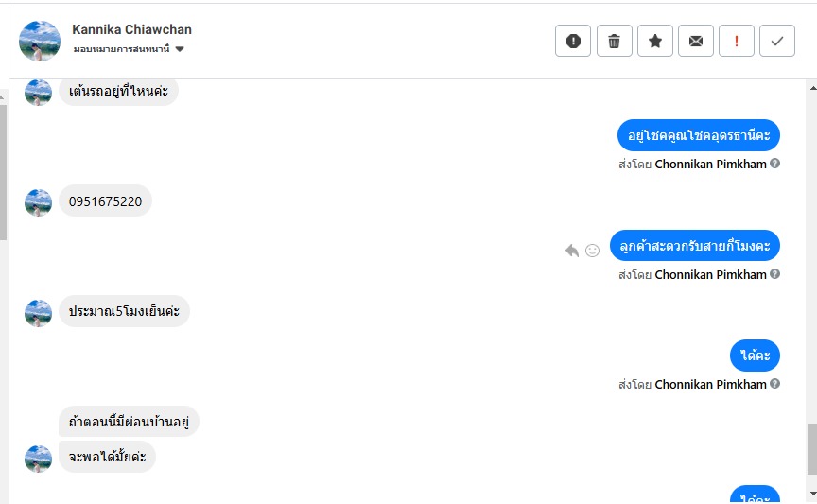This screenshot has height=504, width=817.
Task: Click sender name under 'ลูกค้าสะดวกรับสายกี่โมงคะ' message
Action: (x=710, y=274)
